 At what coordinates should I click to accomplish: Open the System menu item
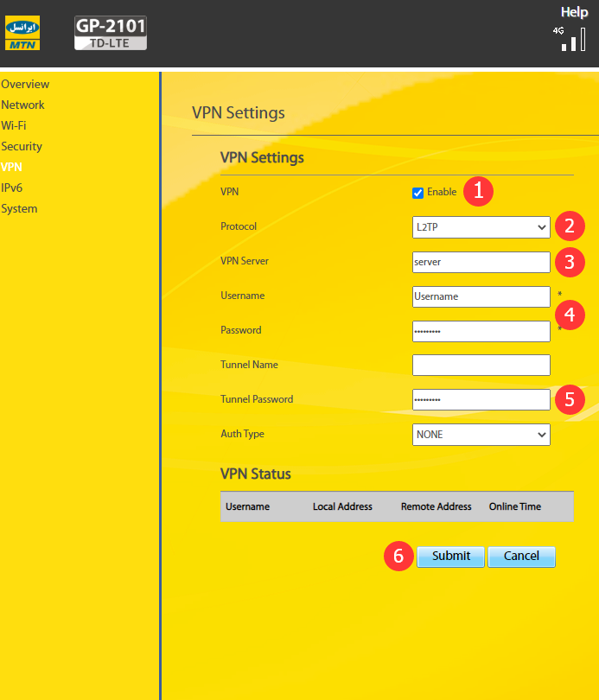pos(19,209)
